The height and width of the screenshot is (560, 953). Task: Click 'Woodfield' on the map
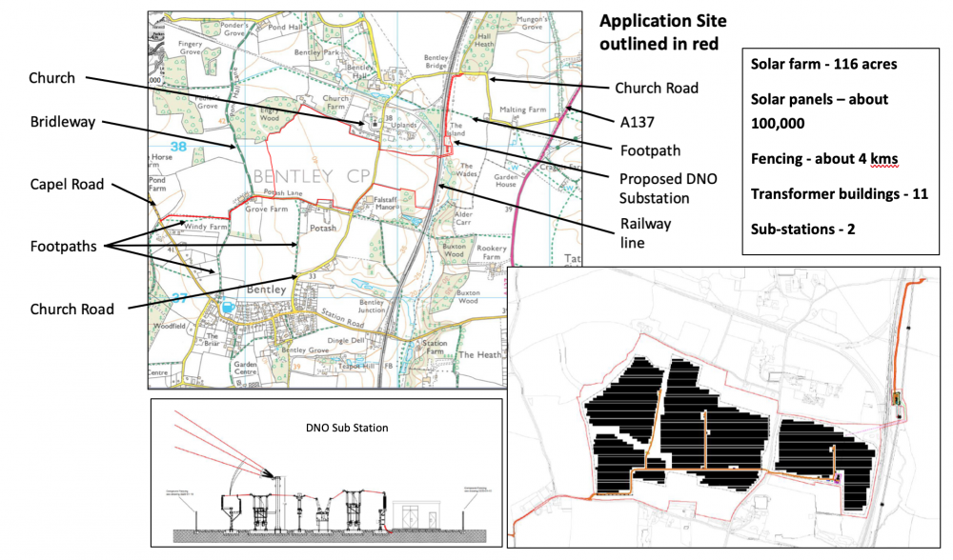click(169, 326)
